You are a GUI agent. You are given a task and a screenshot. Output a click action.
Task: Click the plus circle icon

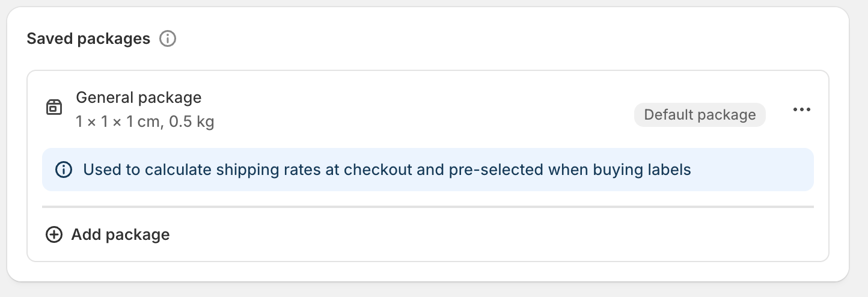tap(54, 234)
